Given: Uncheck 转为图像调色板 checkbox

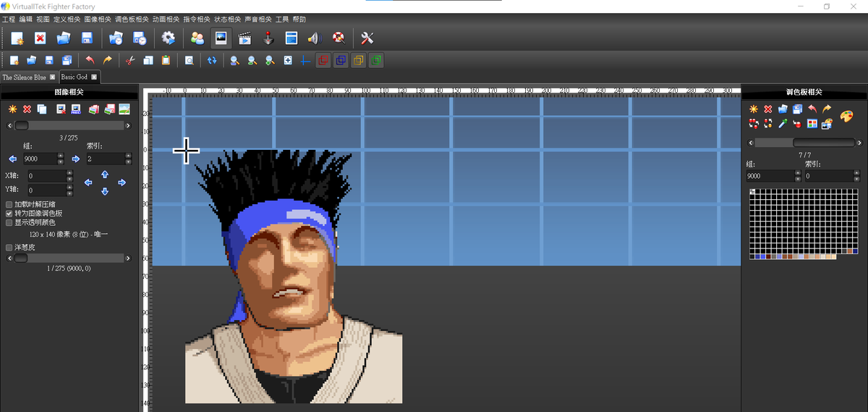Looking at the screenshot, I should click(x=9, y=214).
